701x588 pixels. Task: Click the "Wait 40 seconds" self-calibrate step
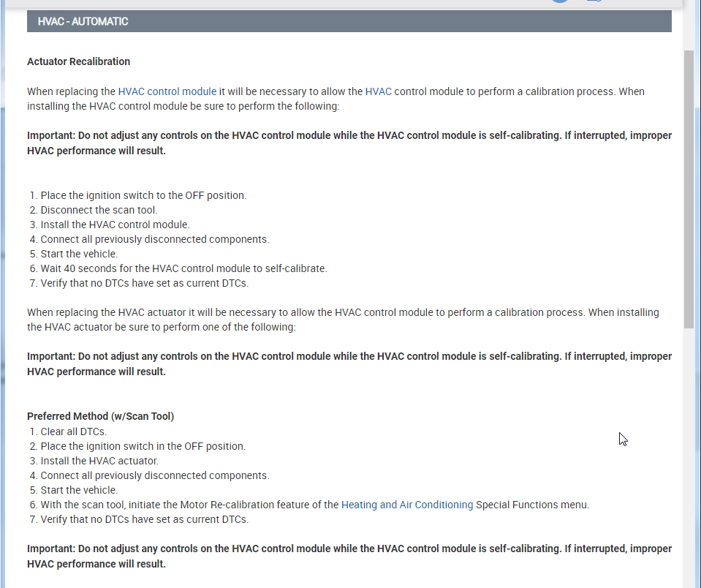pos(183,268)
